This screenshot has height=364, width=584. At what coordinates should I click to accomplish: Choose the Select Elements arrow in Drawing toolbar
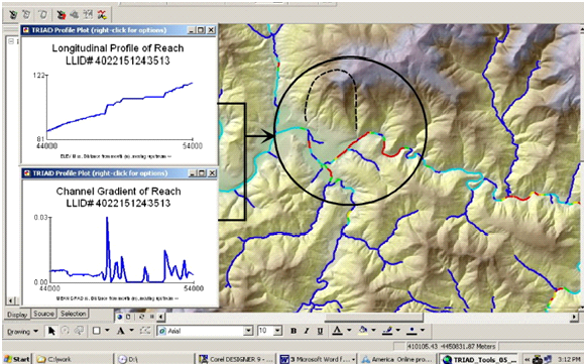point(51,331)
